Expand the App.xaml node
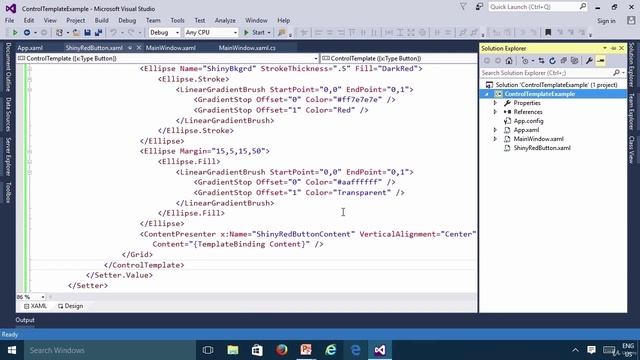This screenshot has height=360, width=640. tap(495, 130)
